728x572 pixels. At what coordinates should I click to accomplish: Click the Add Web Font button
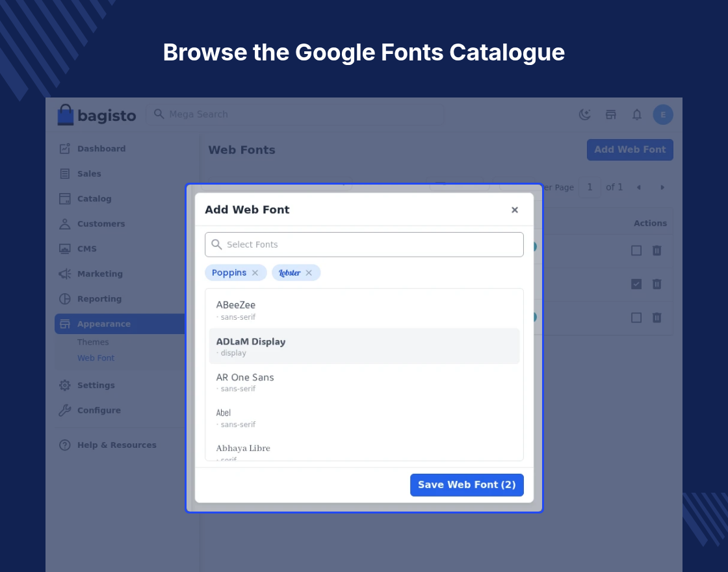coord(630,150)
